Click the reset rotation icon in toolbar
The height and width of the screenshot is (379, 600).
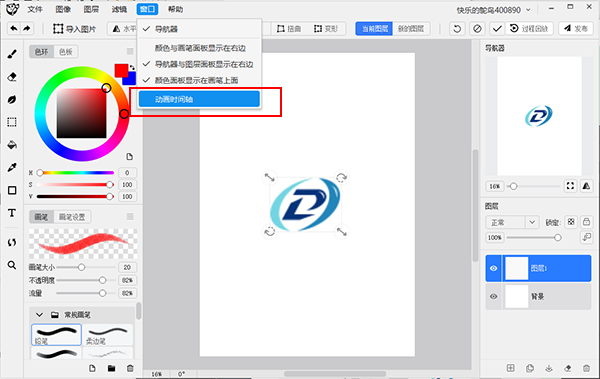457,29
